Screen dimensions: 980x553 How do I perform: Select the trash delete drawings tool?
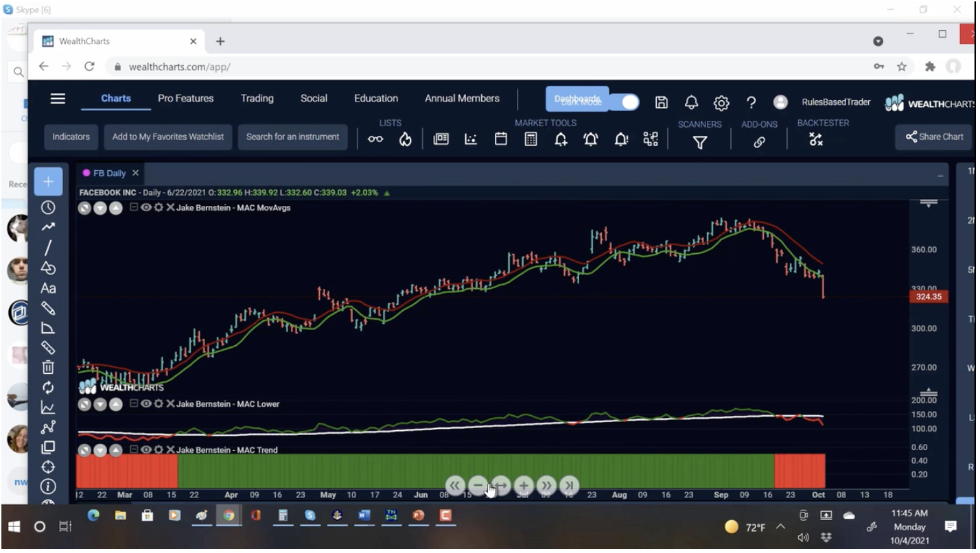point(48,368)
